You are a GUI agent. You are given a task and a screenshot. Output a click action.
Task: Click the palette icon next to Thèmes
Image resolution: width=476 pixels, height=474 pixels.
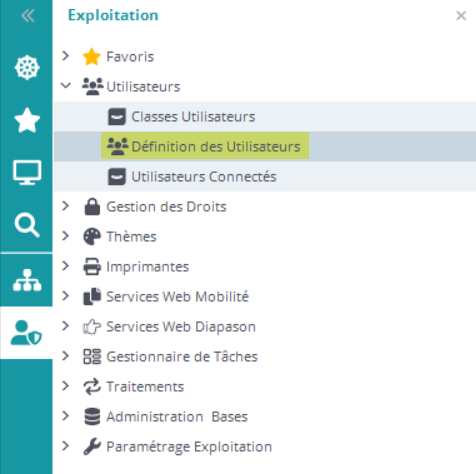92,237
